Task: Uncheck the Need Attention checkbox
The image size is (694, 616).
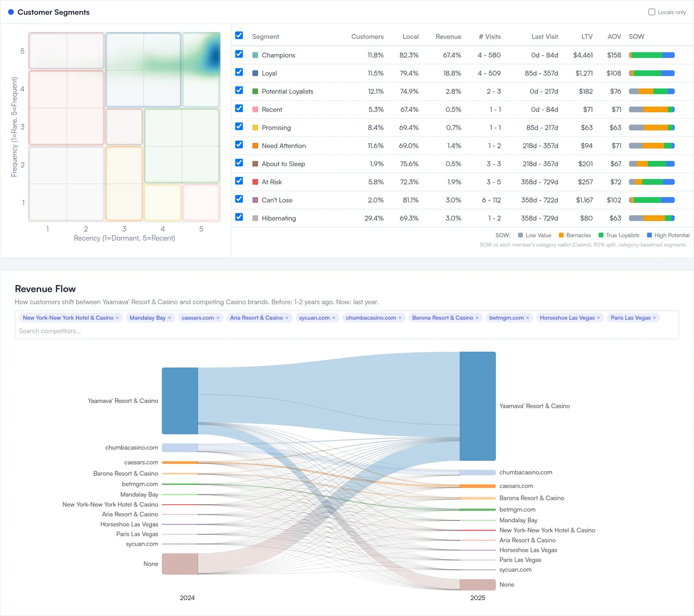Action: [239, 145]
